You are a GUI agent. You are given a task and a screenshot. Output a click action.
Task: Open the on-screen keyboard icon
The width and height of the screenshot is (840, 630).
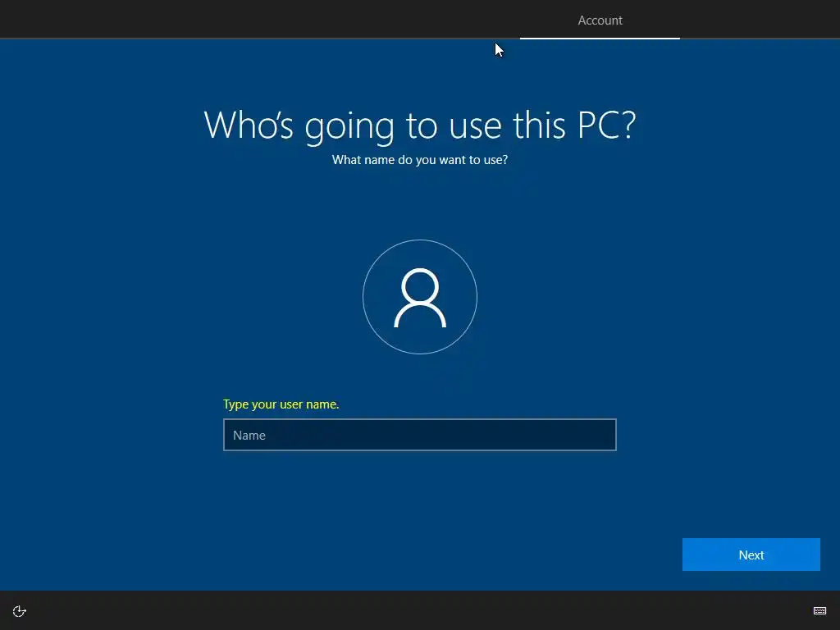pyautogui.click(x=819, y=610)
